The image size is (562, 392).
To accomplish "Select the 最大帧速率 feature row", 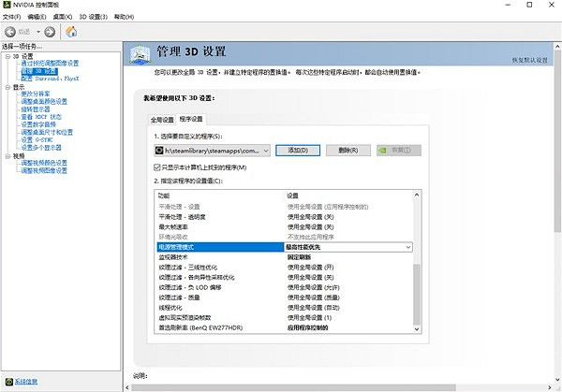I will click(285, 227).
